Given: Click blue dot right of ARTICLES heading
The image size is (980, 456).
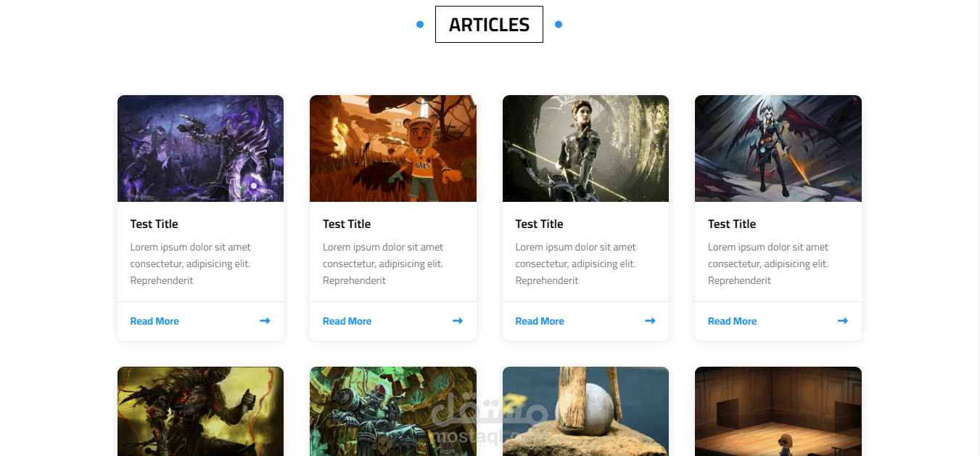Looking at the screenshot, I should (559, 25).
